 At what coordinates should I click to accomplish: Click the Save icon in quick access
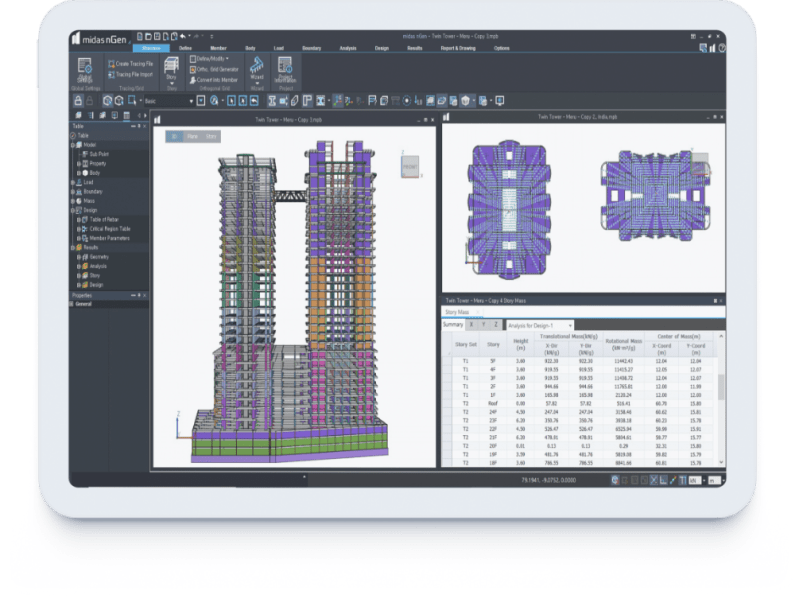tap(157, 37)
